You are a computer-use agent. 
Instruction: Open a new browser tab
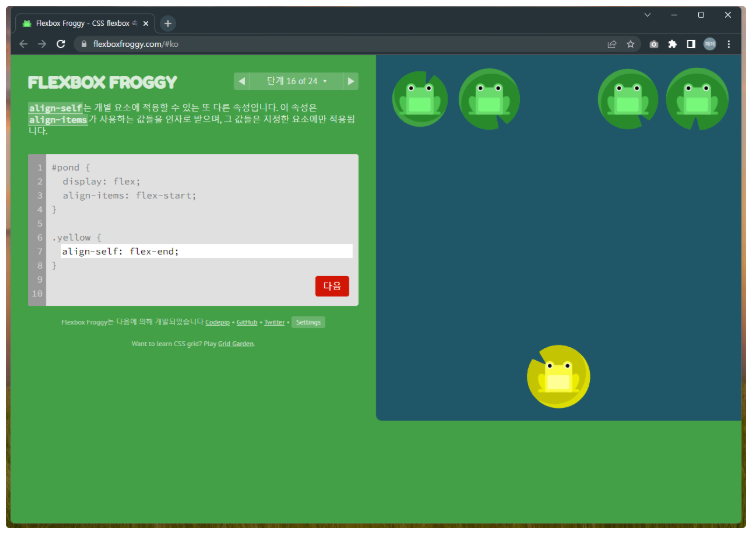168,23
